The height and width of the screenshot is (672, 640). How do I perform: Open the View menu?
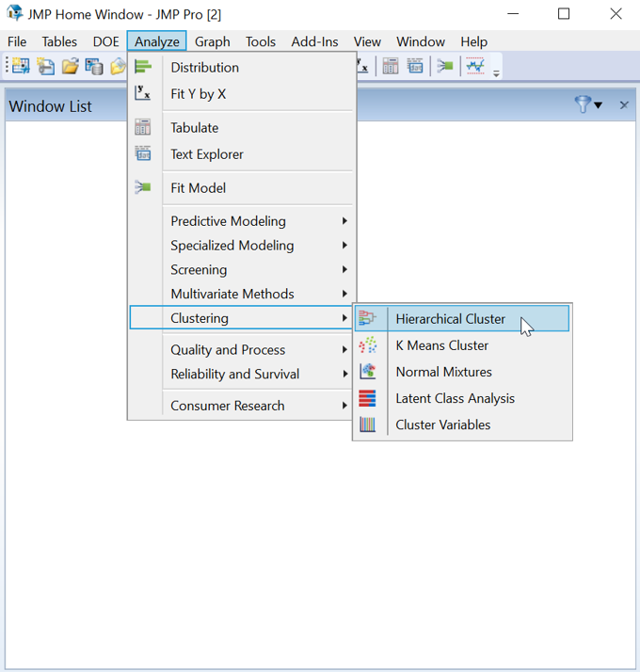[367, 41]
